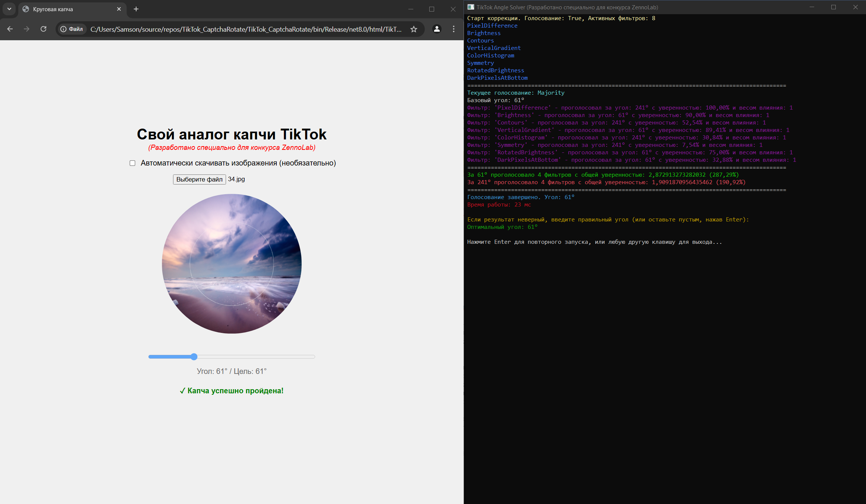Click the angle slider handle
866x504 pixels.
(194, 357)
